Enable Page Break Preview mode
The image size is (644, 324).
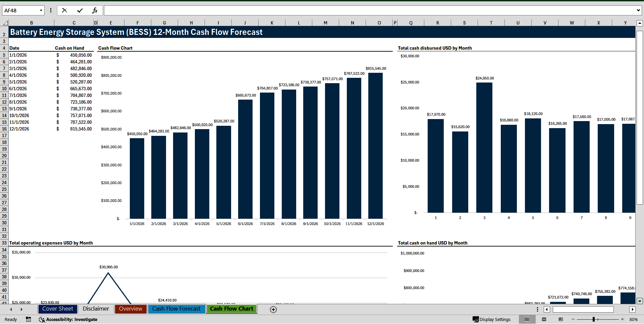(560, 319)
